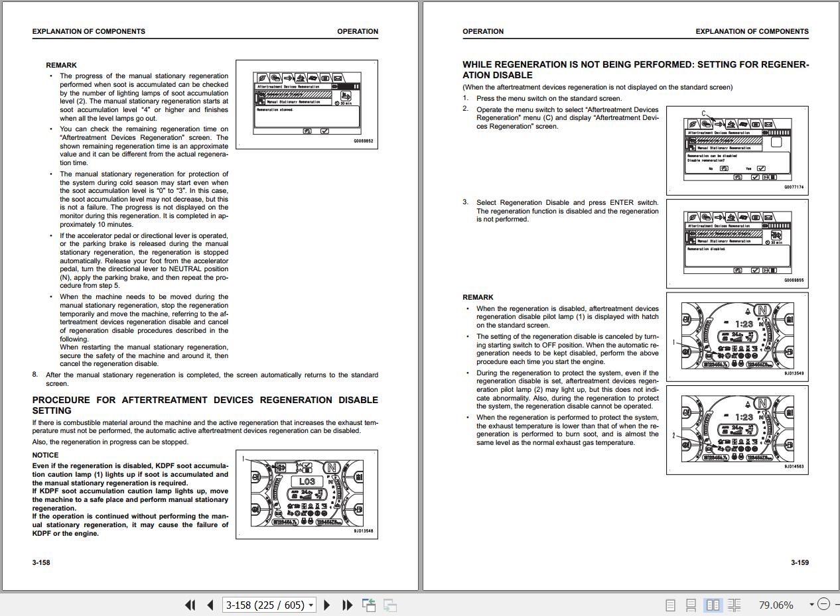The height and width of the screenshot is (616, 840).
Task: Select the two-page facing view
Action: [x=713, y=605]
